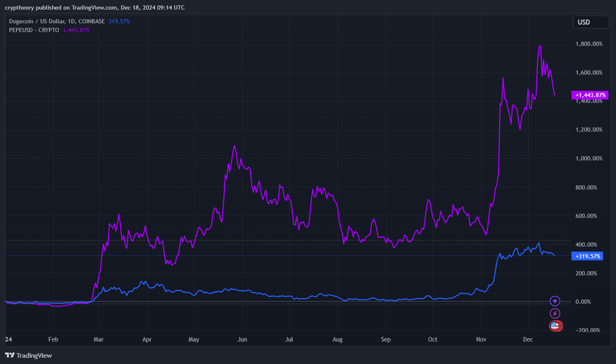Viewport: 616px width, 364px height.
Task: Click the 400.00% axis label
Action: click(x=586, y=245)
